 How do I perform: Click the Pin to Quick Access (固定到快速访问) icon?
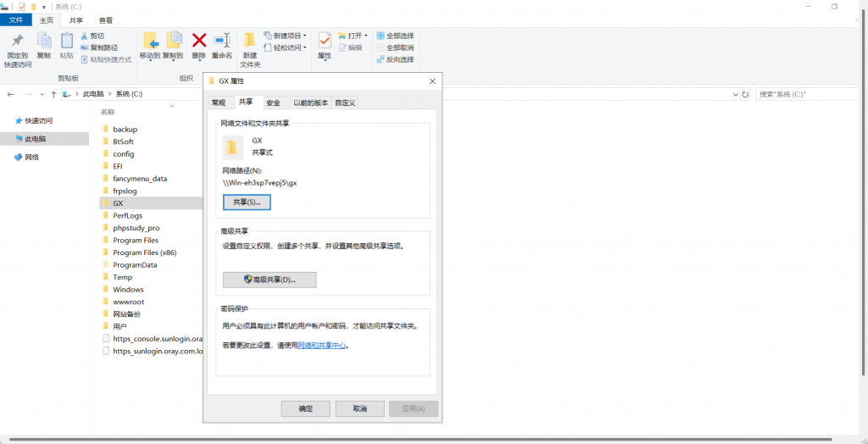[x=17, y=42]
